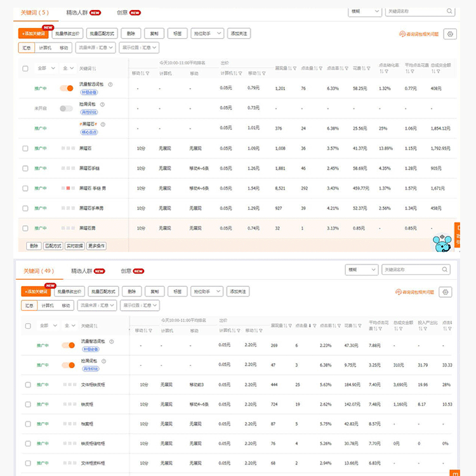Click help icon beside 捡漏词包 in top panel
Viewport: 476px width, 476px height.
102,105
